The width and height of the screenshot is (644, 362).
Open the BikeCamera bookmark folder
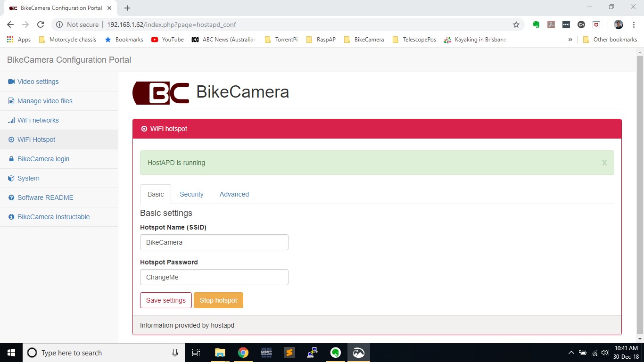click(x=364, y=40)
